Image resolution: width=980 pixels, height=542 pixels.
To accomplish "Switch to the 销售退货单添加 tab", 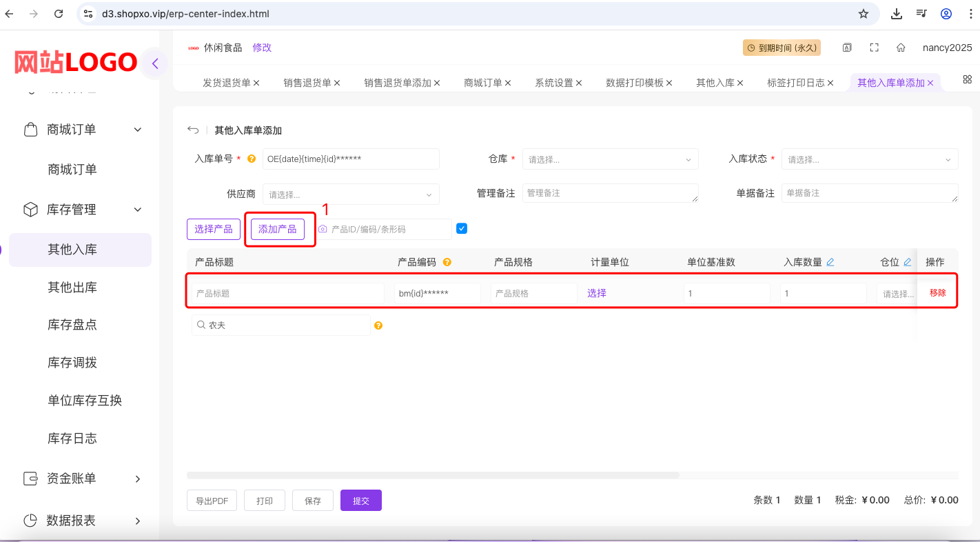I will pos(398,83).
